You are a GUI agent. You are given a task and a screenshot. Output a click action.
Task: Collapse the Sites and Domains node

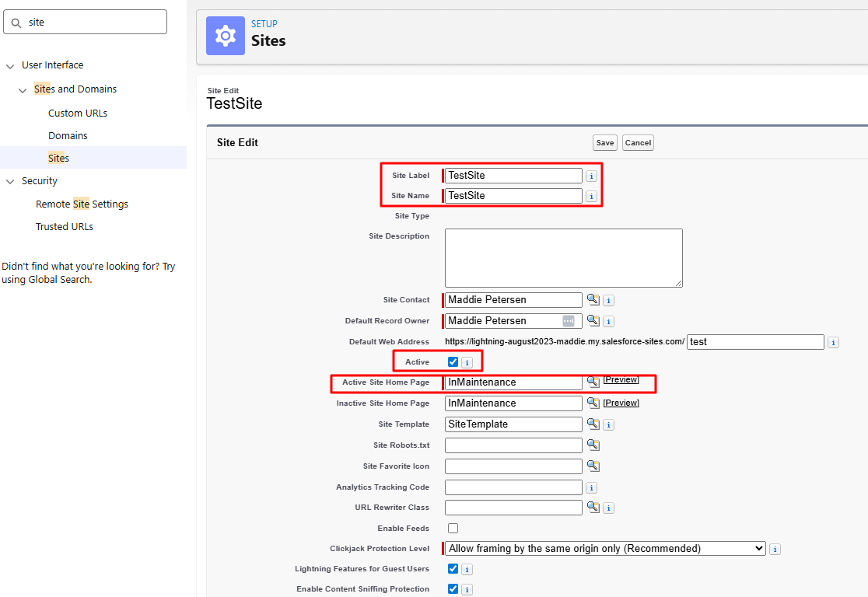pos(23,90)
